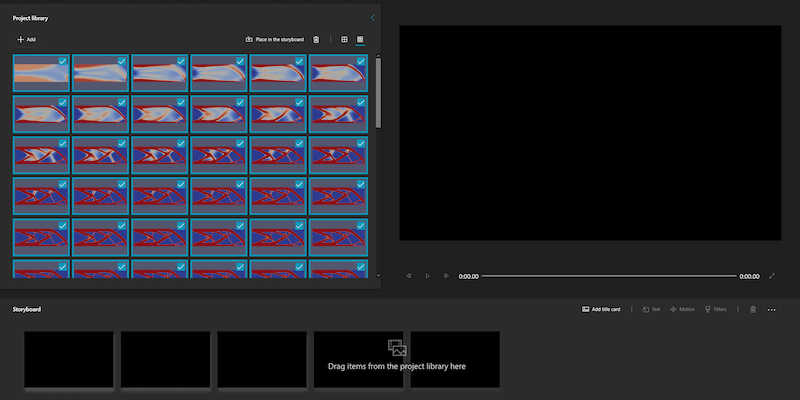This screenshot has height=400, width=800.
Task: Open the Motion tool in storyboard toolbar
Action: click(682, 310)
